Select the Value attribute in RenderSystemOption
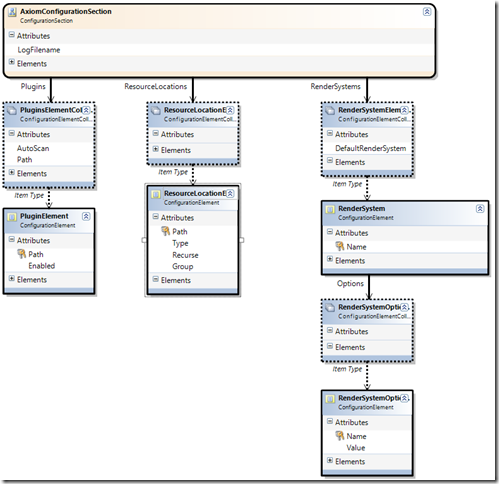Image resolution: width=499 pixels, height=484 pixels. 356,448
